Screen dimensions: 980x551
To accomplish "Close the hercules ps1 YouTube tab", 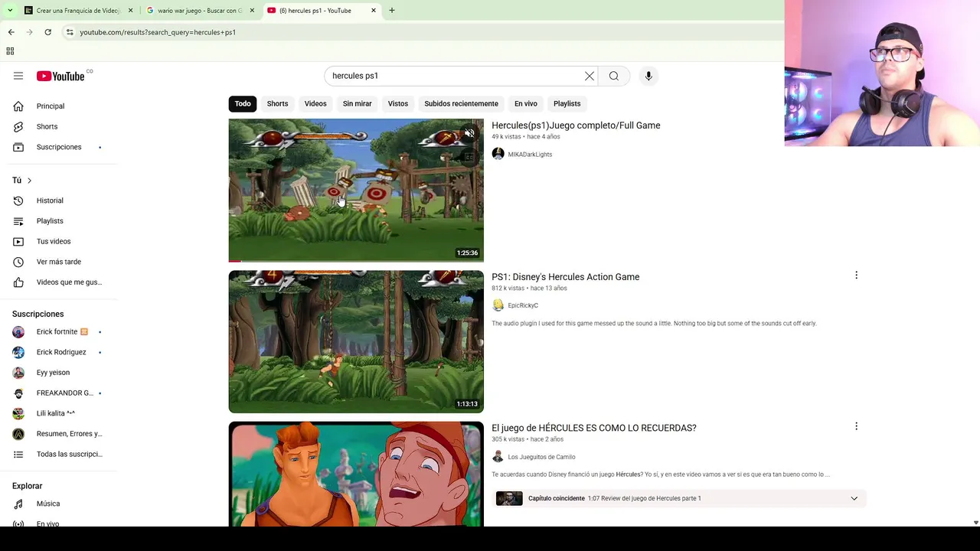I will [374, 11].
